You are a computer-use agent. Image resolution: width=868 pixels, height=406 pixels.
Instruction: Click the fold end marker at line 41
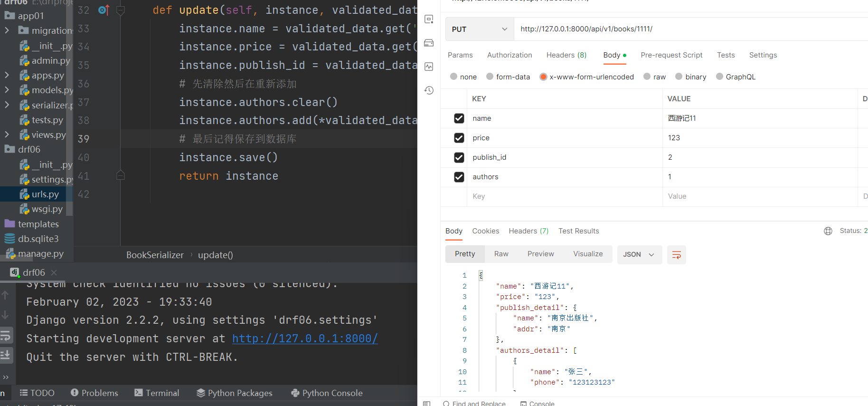point(121,175)
